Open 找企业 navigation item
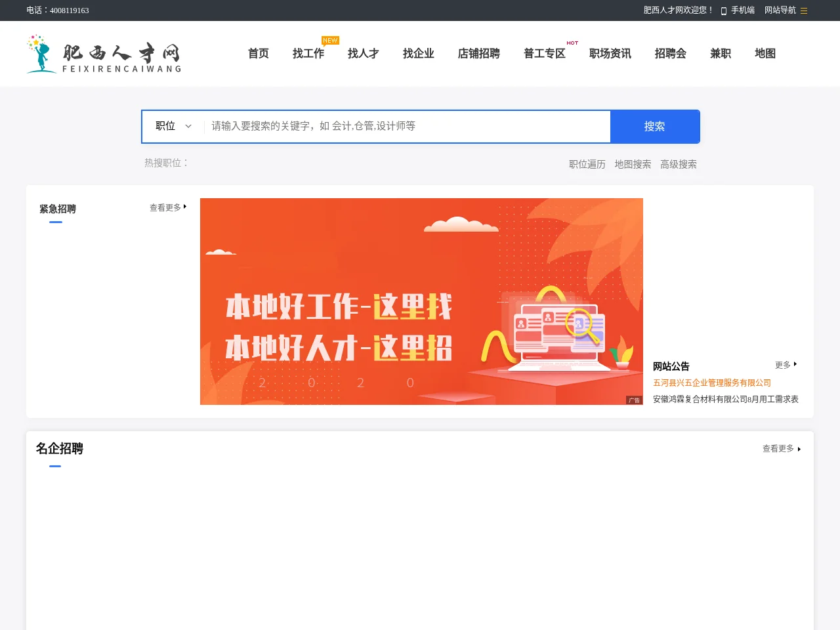Viewport: 840px width, 630px height. click(x=419, y=54)
